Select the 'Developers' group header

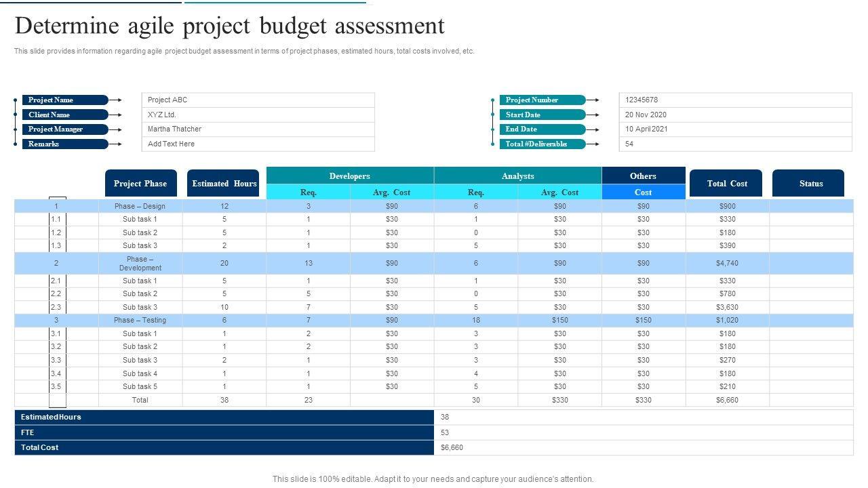[350, 176]
